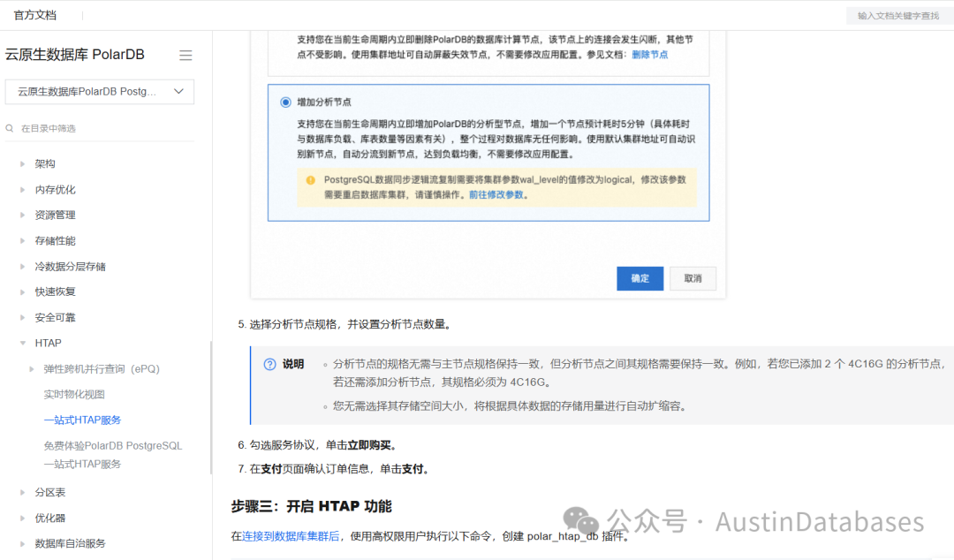
Task: Open 实时物化视图 doc page
Action: (x=74, y=395)
